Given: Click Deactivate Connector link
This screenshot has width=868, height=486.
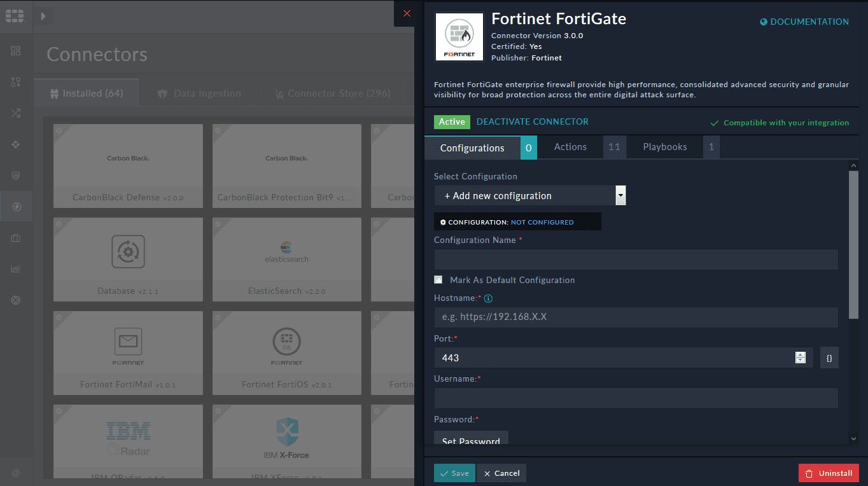Looking at the screenshot, I should [532, 121].
